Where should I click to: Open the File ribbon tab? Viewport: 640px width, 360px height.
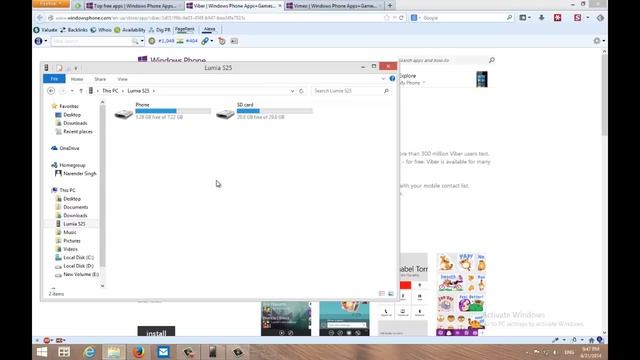(x=54, y=79)
